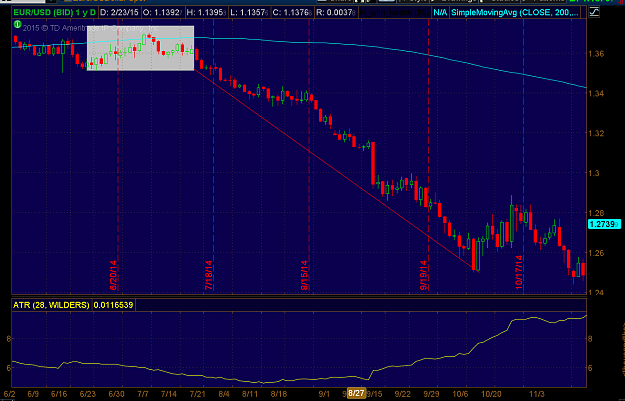Image resolution: width=625 pixels, height=401 pixels.
Task: Click the 1.34 price axis label
Action: tap(596, 94)
